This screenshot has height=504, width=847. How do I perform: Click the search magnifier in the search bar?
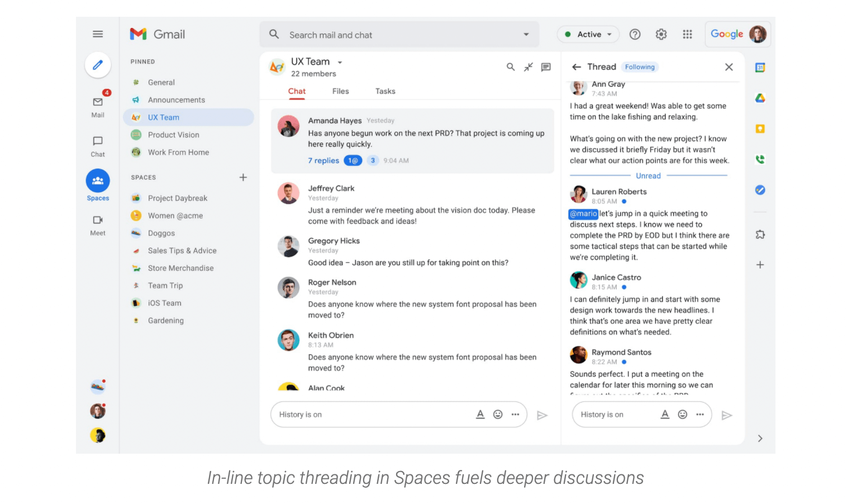click(274, 34)
